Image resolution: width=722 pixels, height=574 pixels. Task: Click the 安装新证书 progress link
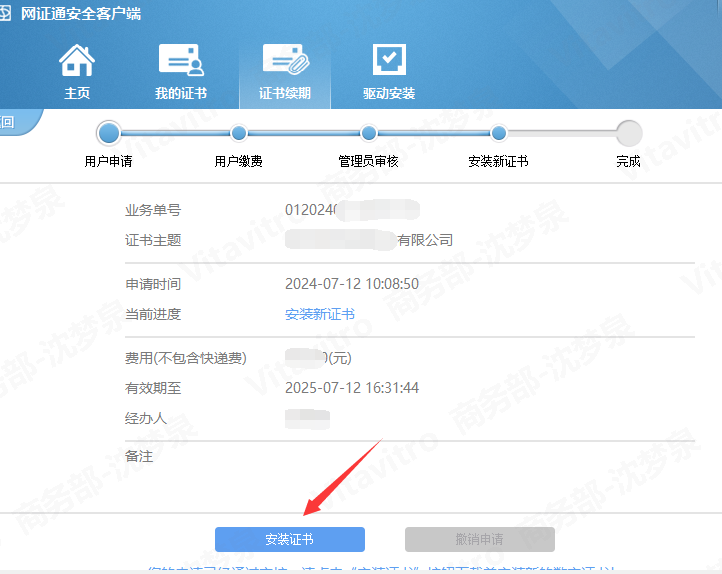[320, 314]
